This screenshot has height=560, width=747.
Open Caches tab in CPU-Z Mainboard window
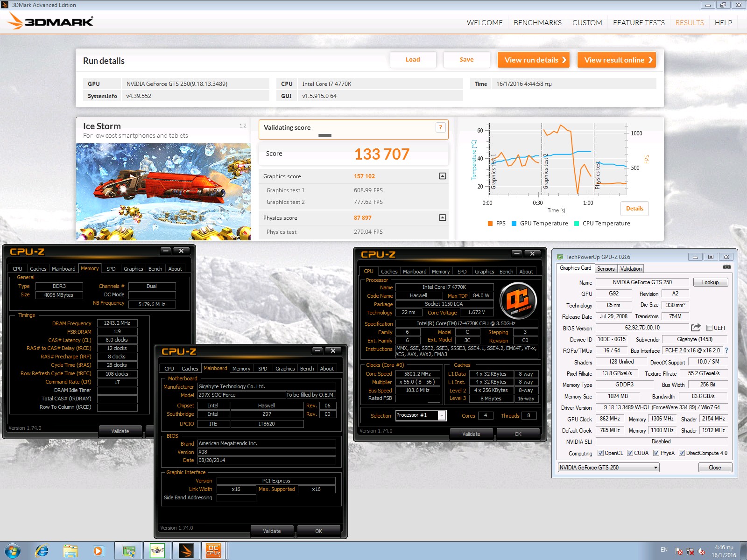[190, 368]
